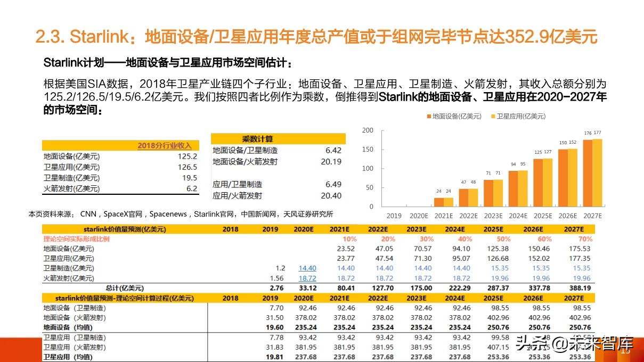Click the 2027E label on the chart axis

(x=592, y=216)
